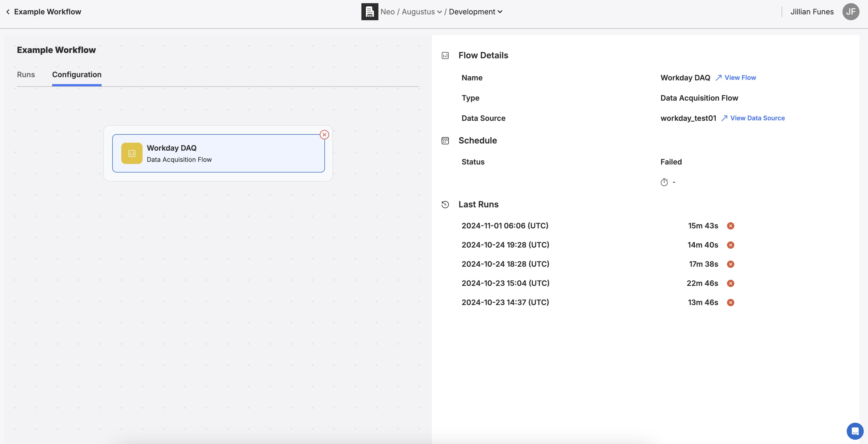Click the schedule stopwatch icon
Screen dimensions: 868x444
coord(664,182)
